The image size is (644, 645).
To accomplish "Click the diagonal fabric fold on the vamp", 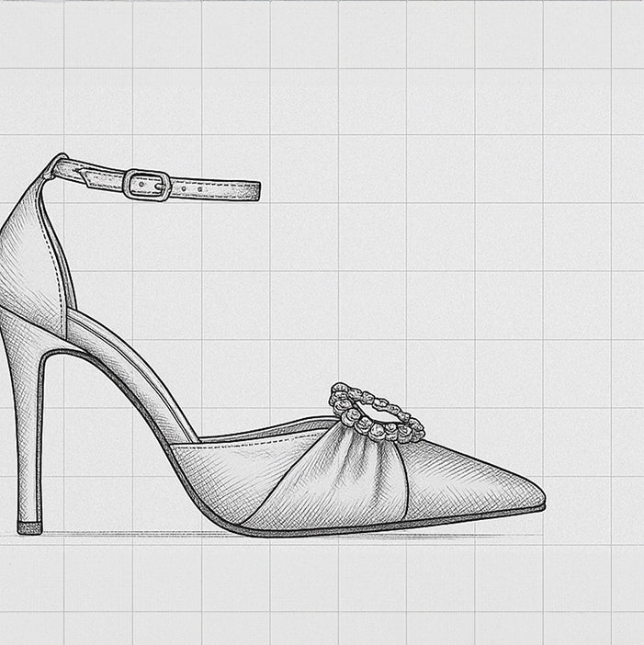I will pyautogui.click(x=285, y=478).
